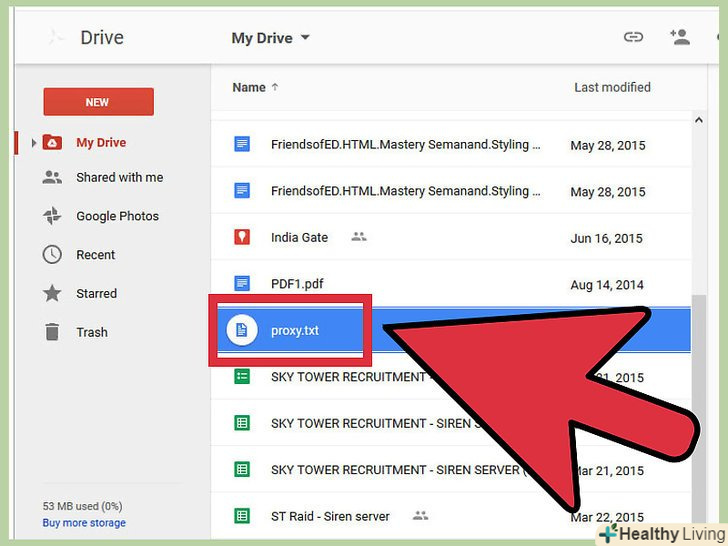Click the form icon of first SKY TOWER RECRUITMENT
Viewport: 728px width, 546px height.
pos(242,376)
